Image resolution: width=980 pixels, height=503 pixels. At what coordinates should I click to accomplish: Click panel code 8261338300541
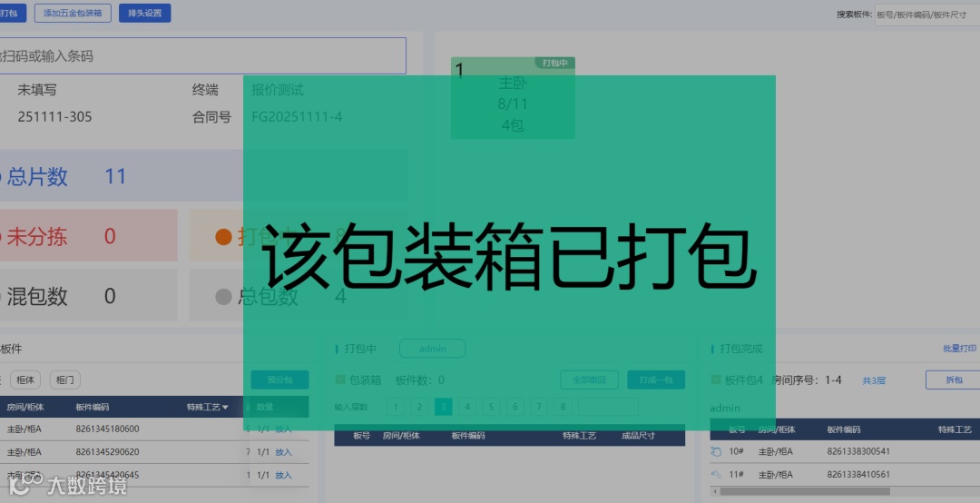(858, 451)
